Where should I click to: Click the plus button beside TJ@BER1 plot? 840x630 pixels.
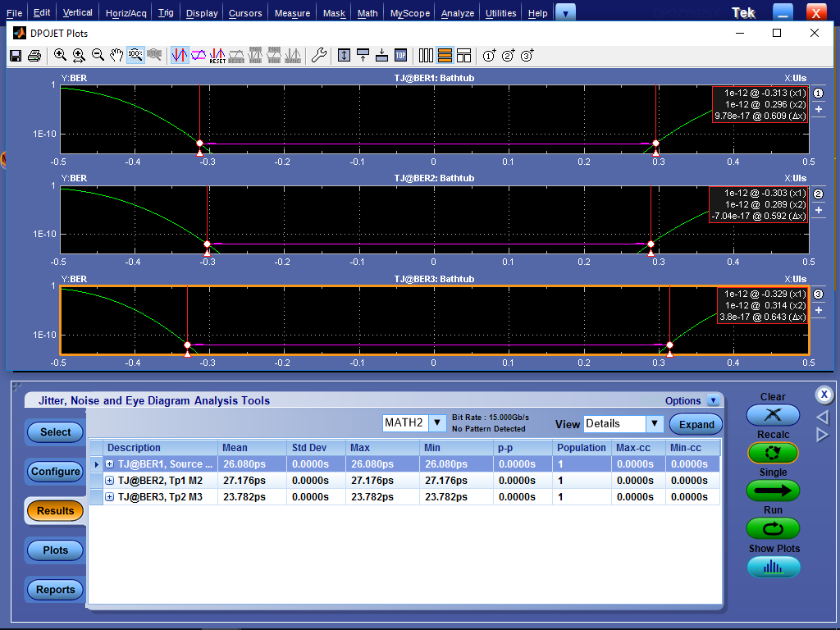(x=818, y=109)
